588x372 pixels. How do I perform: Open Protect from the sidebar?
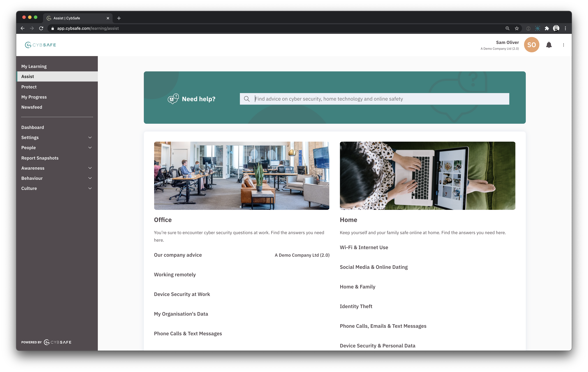(29, 87)
